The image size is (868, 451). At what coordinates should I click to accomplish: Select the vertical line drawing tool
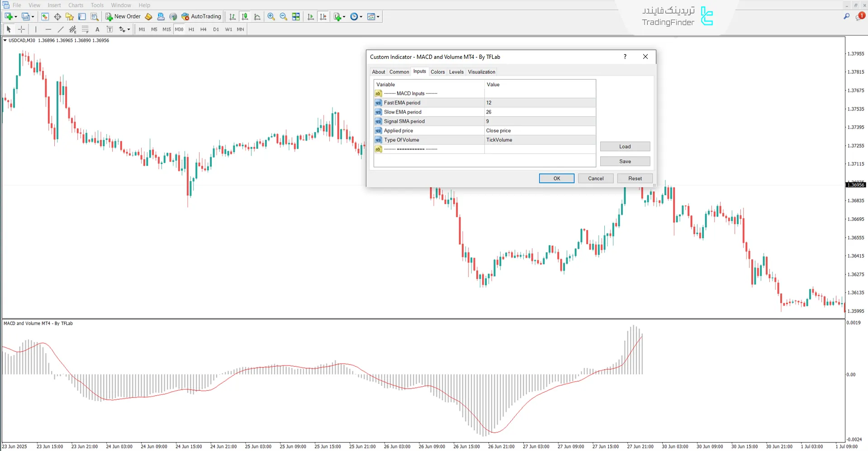(x=36, y=29)
